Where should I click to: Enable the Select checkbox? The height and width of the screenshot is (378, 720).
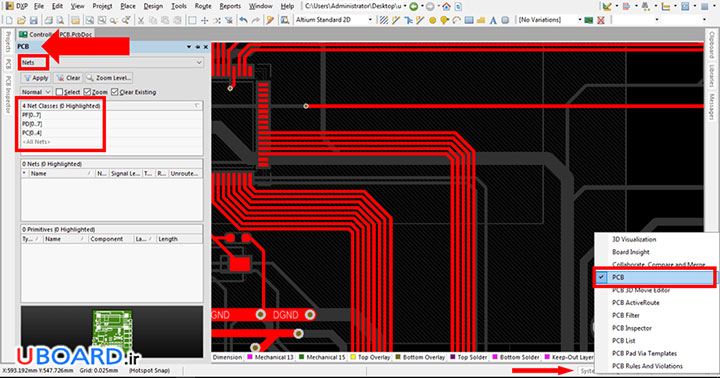point(59,92)
